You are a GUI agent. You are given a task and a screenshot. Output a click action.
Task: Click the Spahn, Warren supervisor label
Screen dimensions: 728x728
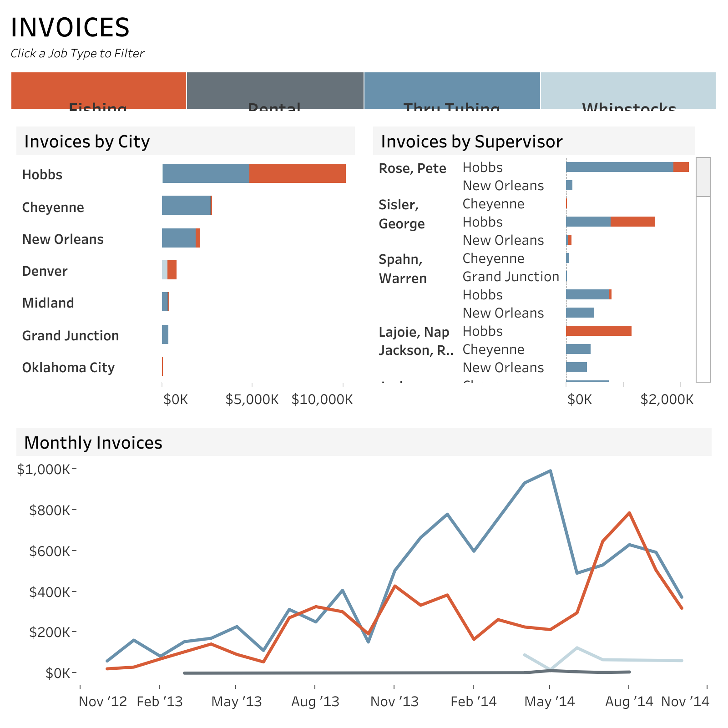pos(403,269)
